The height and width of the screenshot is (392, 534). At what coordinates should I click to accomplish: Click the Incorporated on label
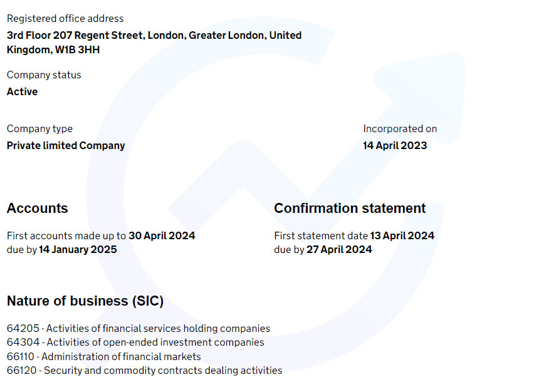[x=400, y=129]
